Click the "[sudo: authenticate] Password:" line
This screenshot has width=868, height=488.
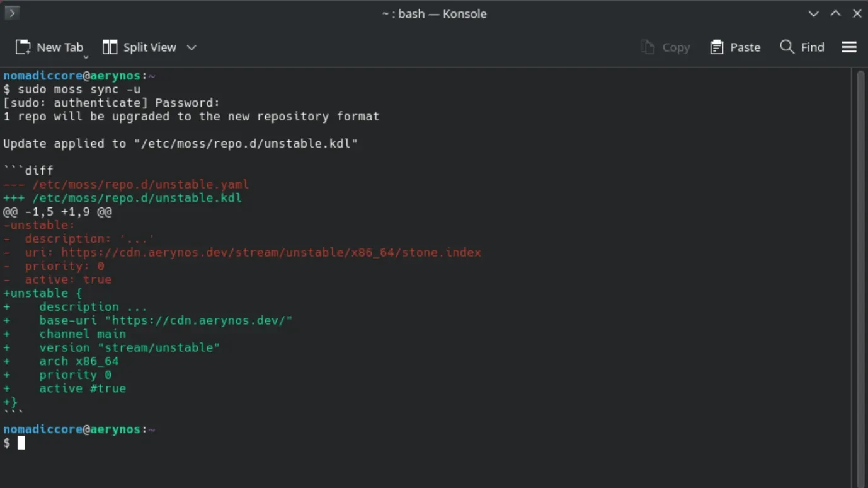pyautogui.click(x=112, y=103)
